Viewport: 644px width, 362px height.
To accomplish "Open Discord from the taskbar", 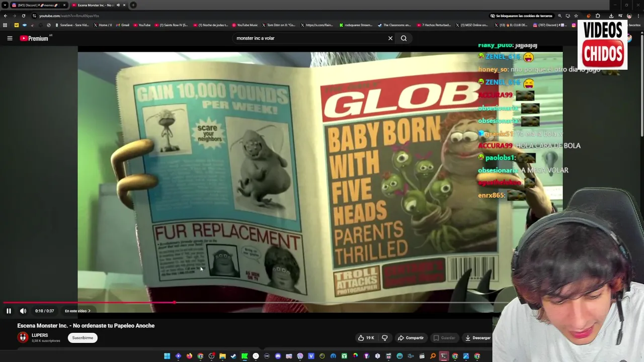I will point(278,356).
